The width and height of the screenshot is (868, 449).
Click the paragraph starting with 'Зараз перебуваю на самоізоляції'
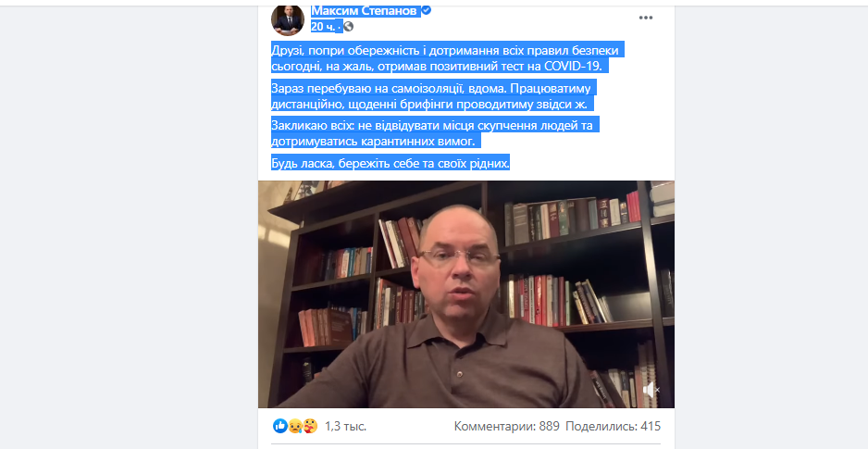click(x=435, y=95)
